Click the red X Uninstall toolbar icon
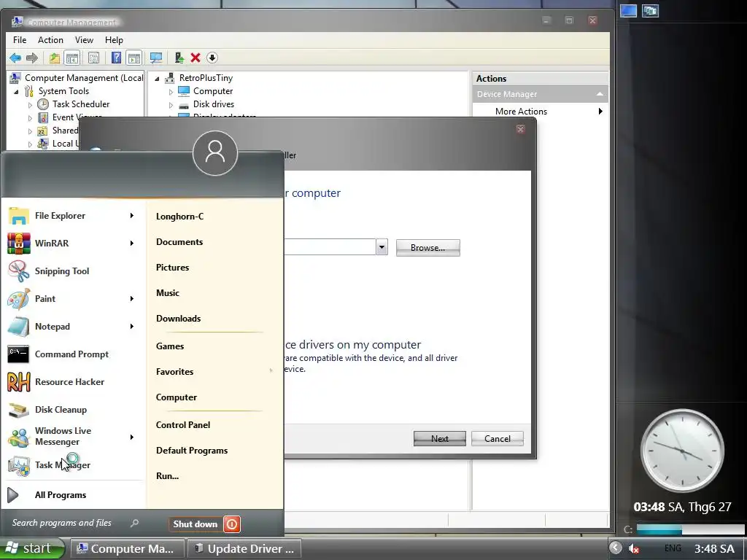The width and height of the screenshot is (747, 560). (x=196, y=58)
